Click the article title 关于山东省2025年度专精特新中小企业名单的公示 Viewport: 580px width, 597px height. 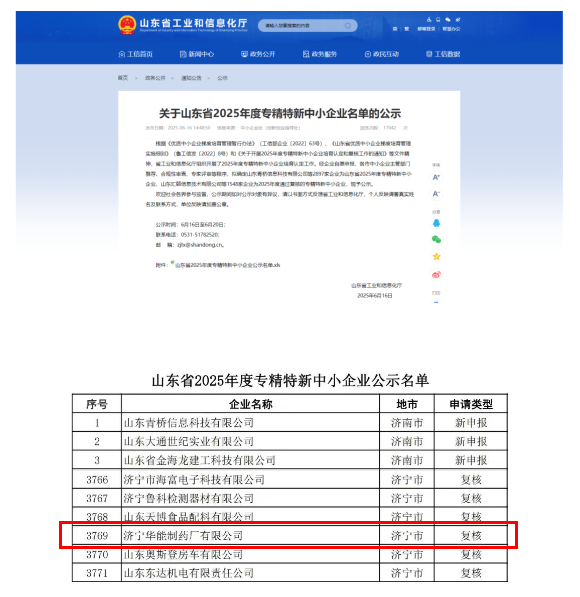(x=280, y=113)
